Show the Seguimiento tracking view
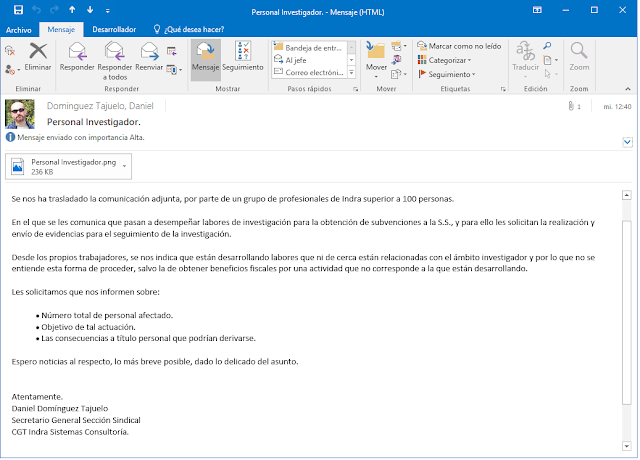 tap(243, 56)
